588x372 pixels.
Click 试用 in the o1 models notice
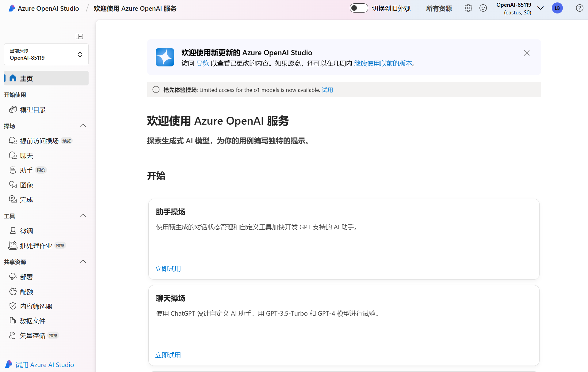point(327,90)
